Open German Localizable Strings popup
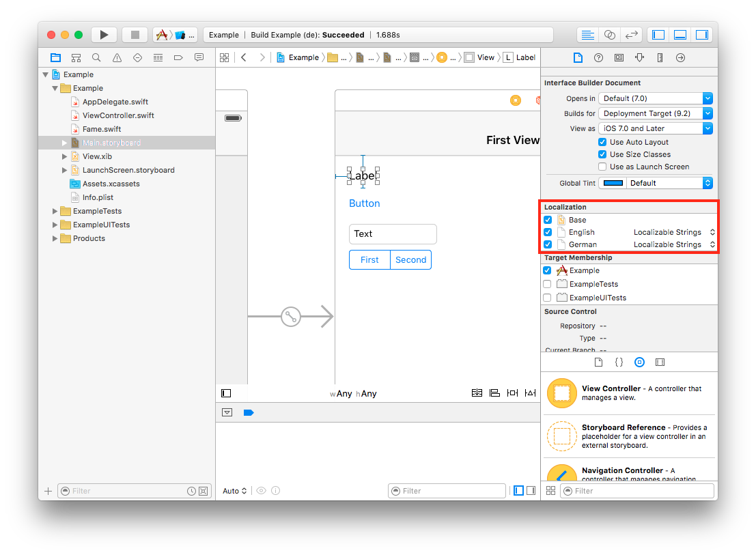This screenshot has height=555, width=756. 674,244
